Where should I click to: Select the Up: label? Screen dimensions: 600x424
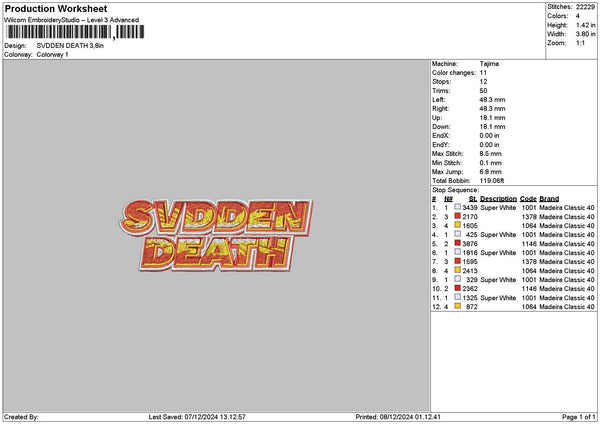(437, 118)
